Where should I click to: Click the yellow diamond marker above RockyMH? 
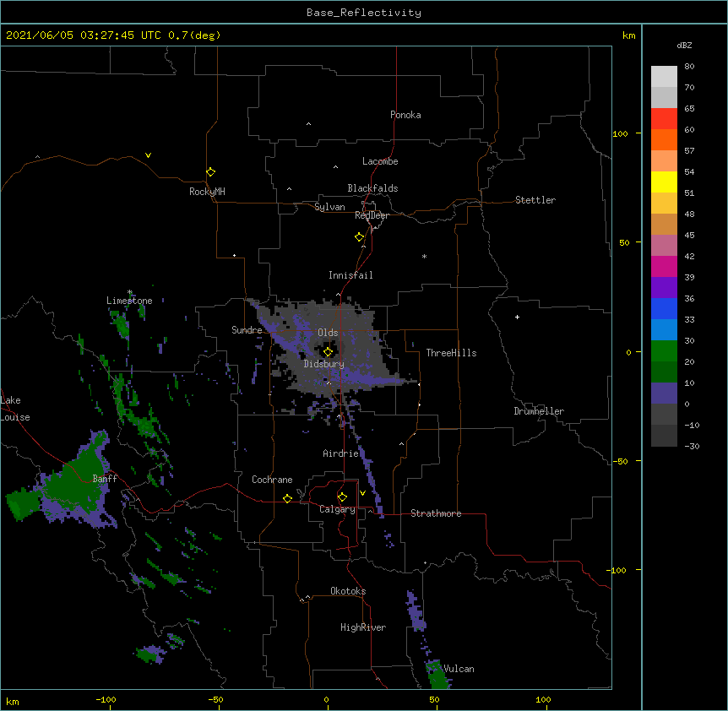pyautogui.click(x=211, y=172)
